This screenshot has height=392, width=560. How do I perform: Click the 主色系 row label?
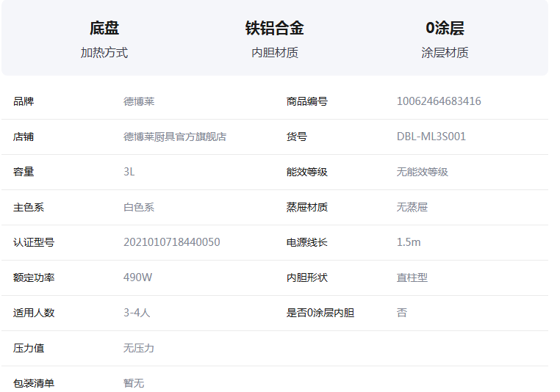pos(29,207)
